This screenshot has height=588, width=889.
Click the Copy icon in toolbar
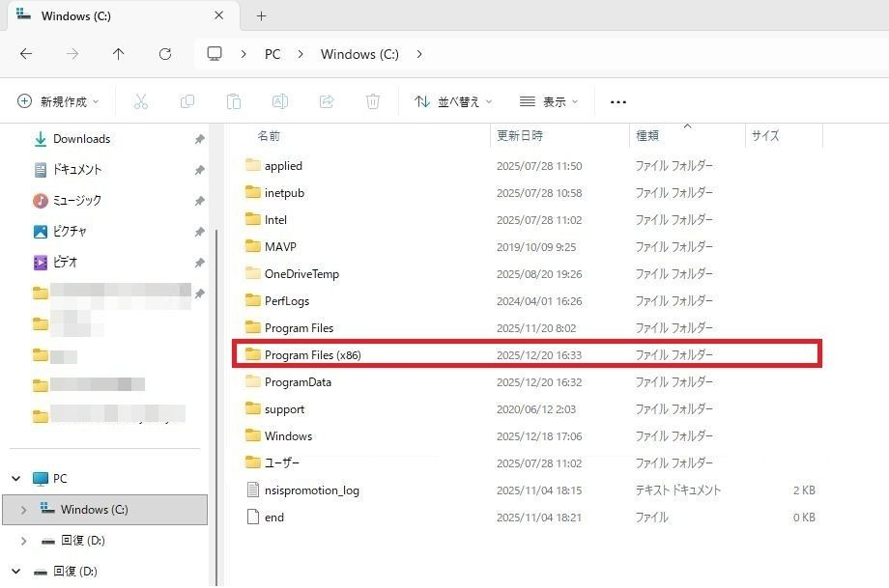(x=186, y=101)
